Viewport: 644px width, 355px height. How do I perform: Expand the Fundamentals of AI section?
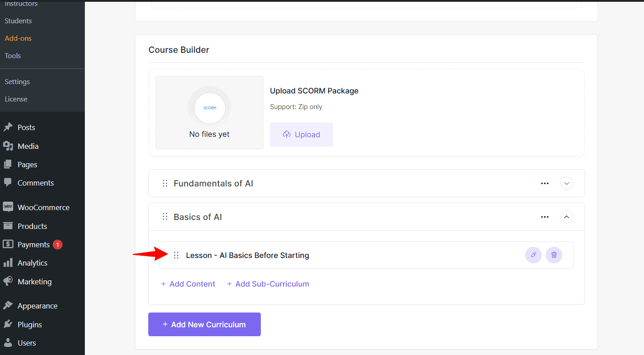pos(566,183)
